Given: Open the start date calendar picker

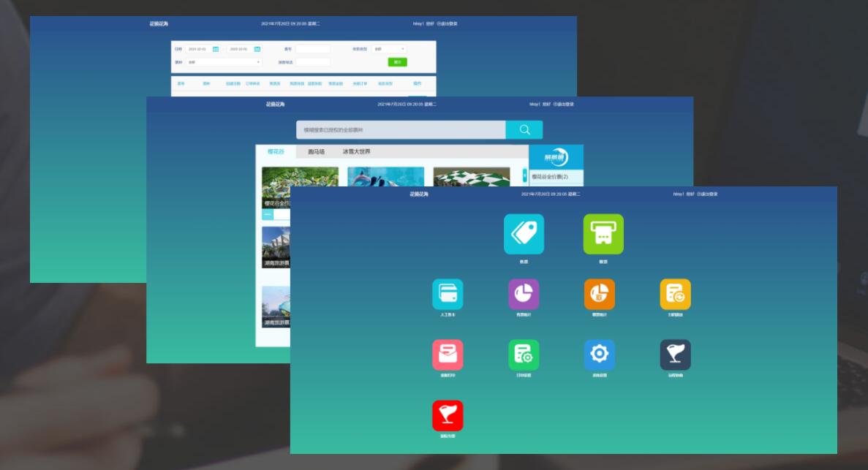Looking at the screenshot, I should point(216,49).
